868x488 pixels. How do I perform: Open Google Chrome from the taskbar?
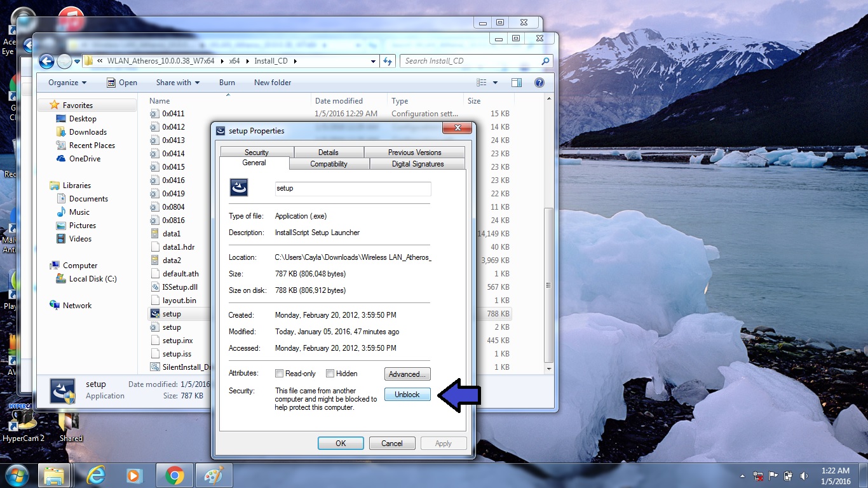[175, 475]
